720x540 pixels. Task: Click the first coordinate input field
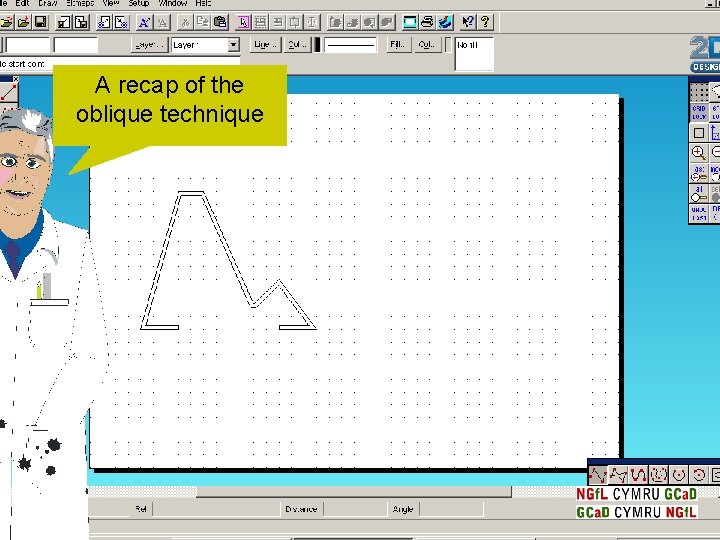point(28,45)
